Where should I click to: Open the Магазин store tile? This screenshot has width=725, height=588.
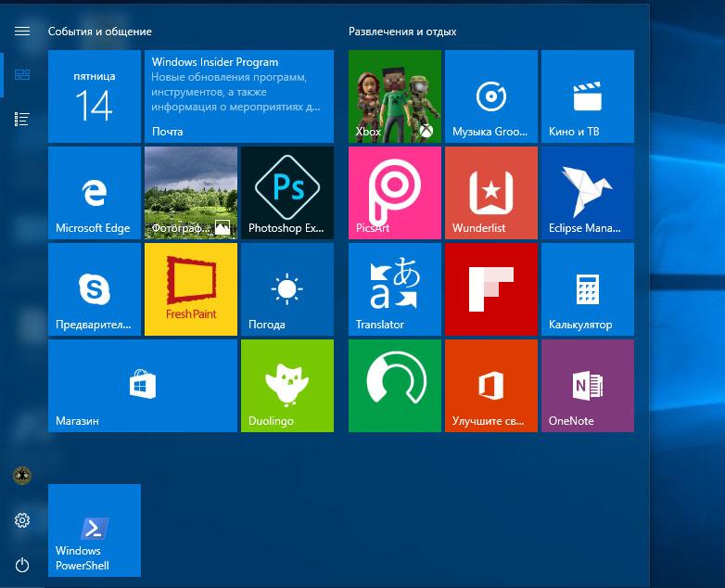143,386
